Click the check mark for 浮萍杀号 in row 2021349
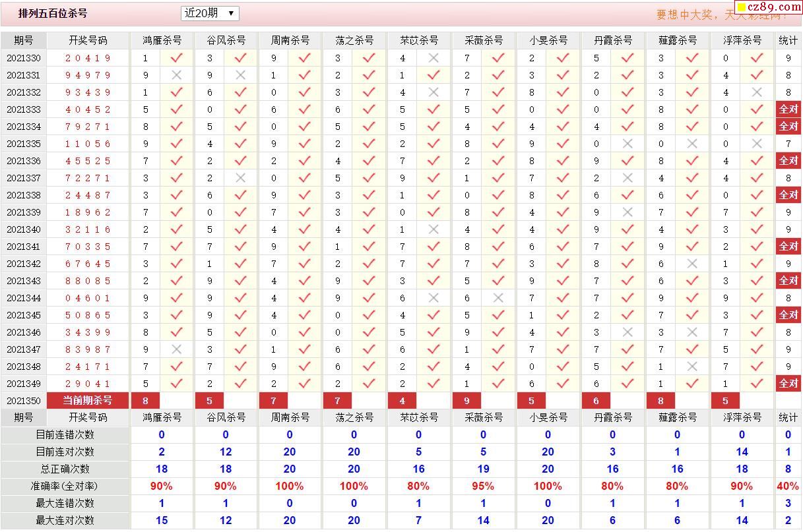The height and width of the screenshot is (532, 803). tap(757, 384)
